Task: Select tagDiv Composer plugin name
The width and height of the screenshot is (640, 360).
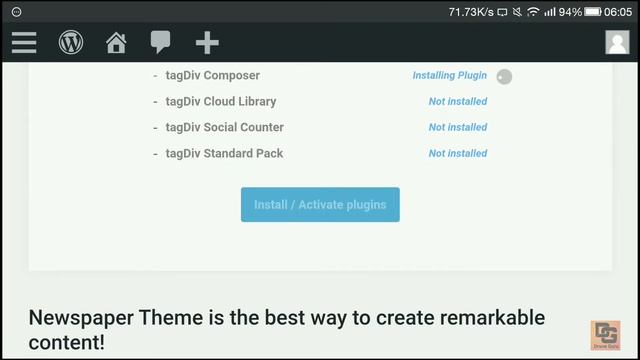Action: tap(213, 76)
